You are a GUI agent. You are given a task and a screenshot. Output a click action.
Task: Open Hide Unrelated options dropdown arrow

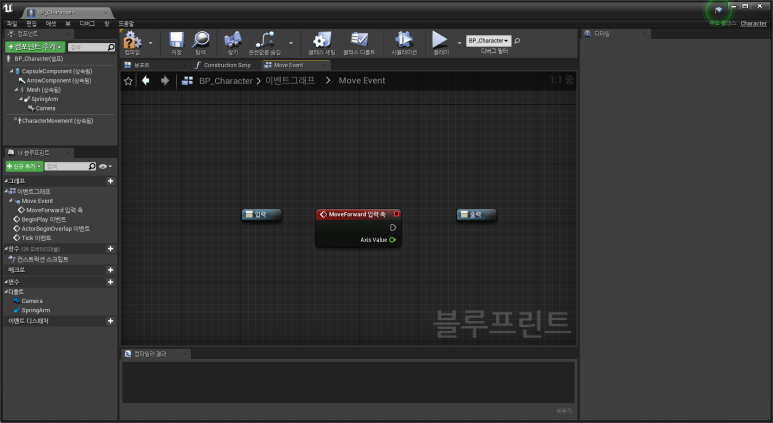click(x=291, y=43)
